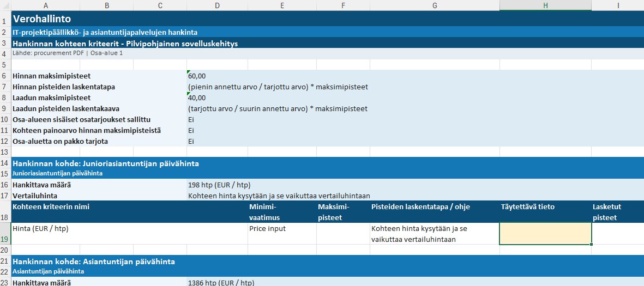This screenshot has width=644, height=286.
Task: Click 'Price input' cell
Action: pos(282,234)
